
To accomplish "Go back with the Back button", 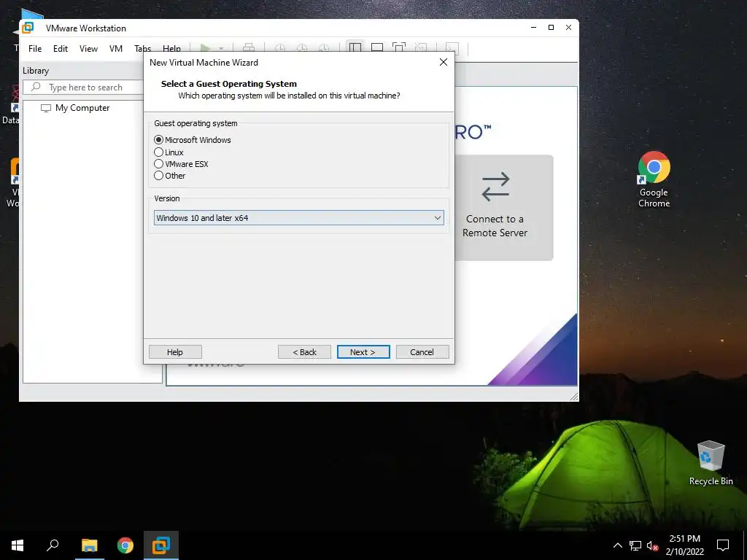I will (x=304, y=352).
